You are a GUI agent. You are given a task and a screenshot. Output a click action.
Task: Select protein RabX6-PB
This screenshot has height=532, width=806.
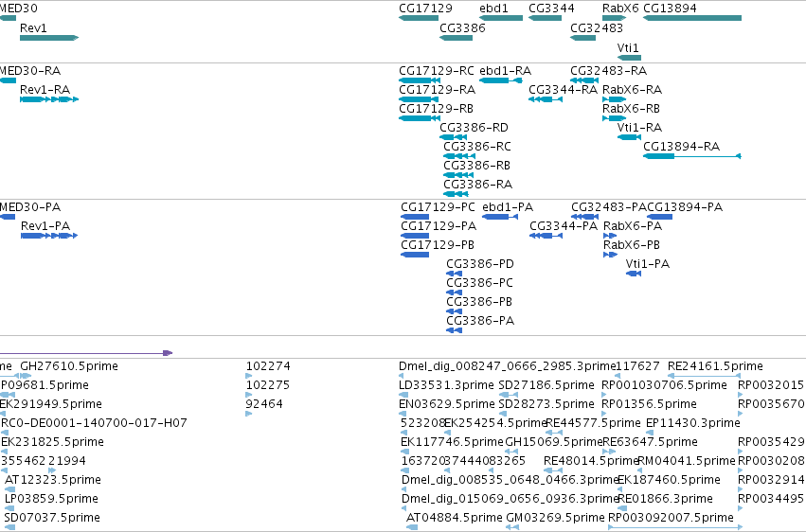point(610,255)
